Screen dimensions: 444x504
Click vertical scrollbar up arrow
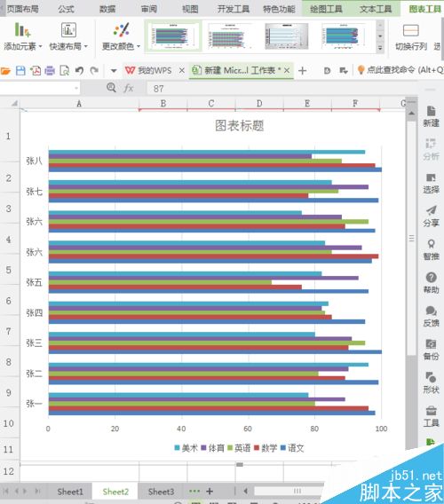tap(411, 114)
